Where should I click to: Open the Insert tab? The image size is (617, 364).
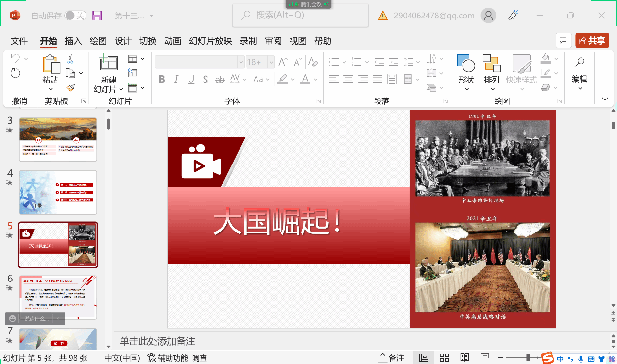73,41
